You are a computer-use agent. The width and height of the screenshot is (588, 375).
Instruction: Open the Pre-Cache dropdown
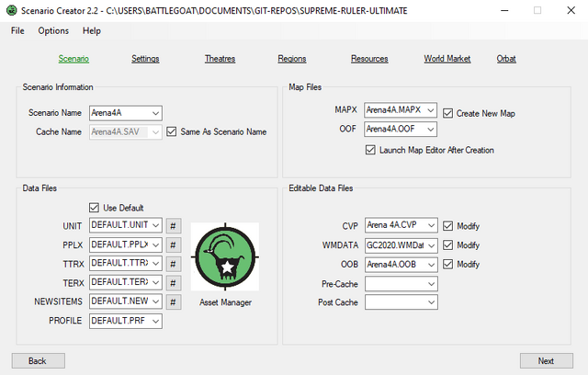tap(431, 284)
